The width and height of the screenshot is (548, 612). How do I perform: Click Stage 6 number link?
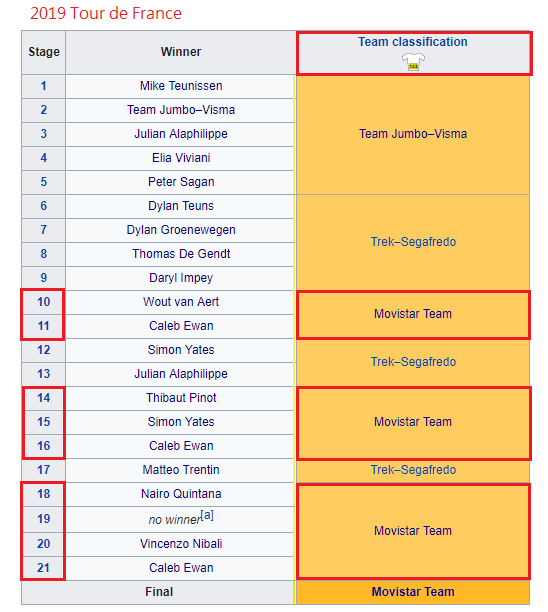click(44, 206)
